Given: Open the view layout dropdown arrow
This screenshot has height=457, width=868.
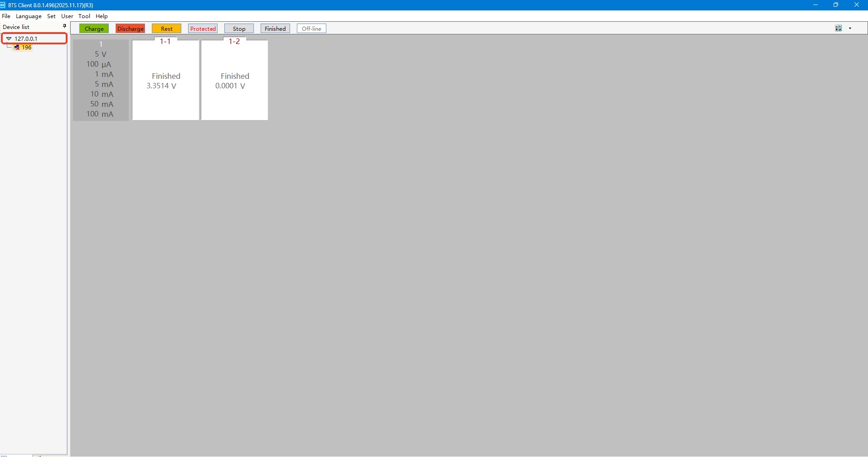Looking at the screenshot, I should click(850, 28).
